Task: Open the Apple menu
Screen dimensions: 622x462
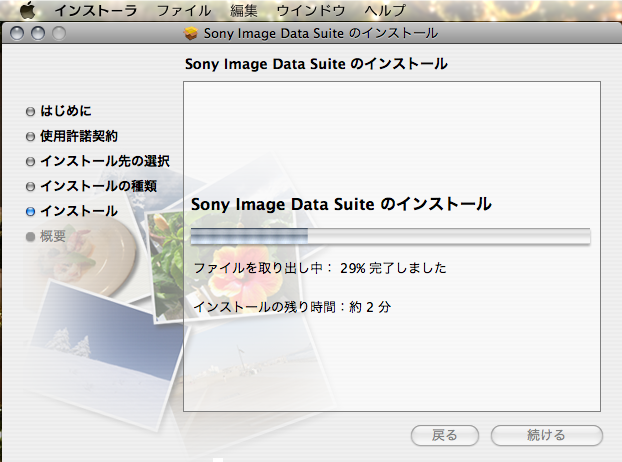Action: (28, 11)
